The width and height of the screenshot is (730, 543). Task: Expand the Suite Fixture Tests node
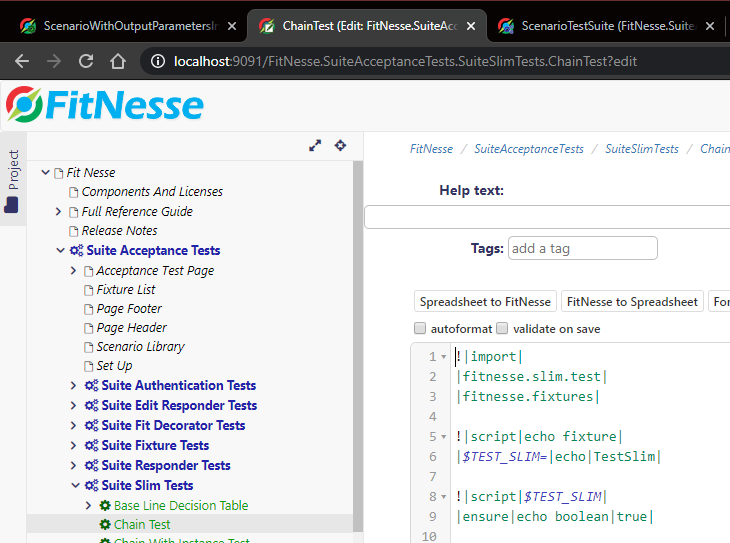coord(73,446)
